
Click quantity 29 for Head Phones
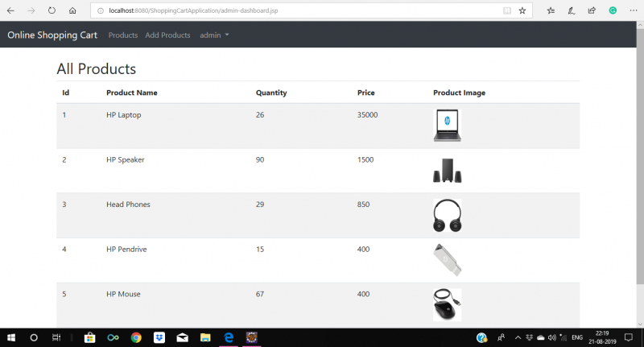point(260,204)
